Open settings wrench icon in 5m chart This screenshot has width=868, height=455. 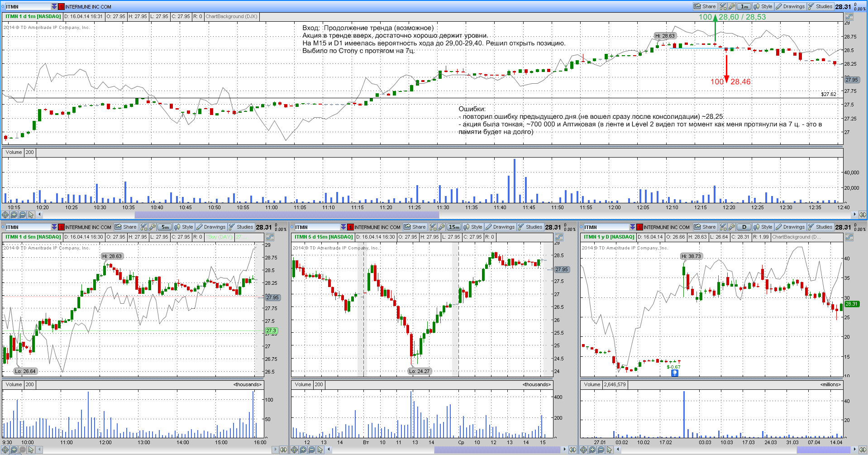(152, 227)
